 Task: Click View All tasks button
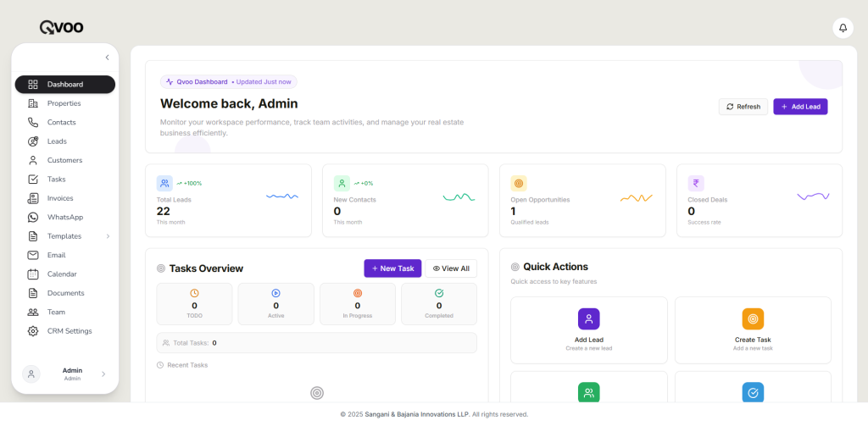point(451,268)
